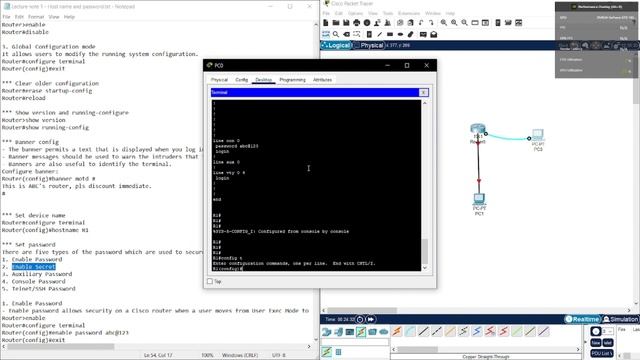
Task: Switch to Physical workspace view
Action: 369,45
